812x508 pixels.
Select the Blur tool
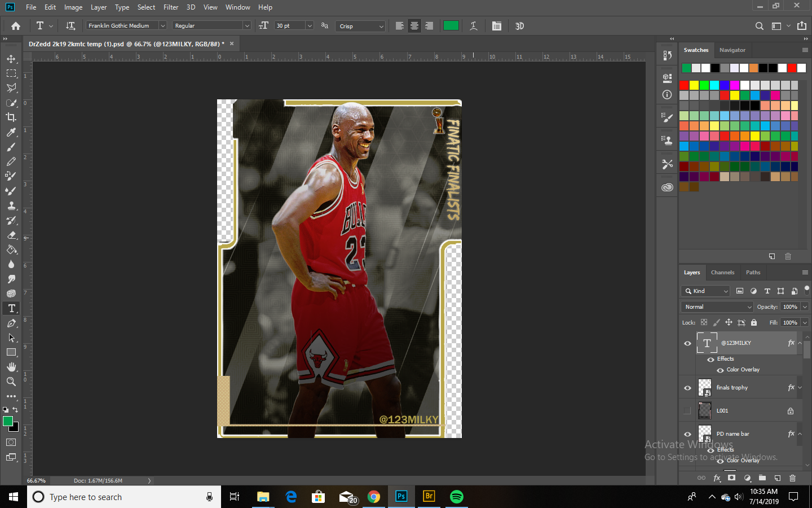click(11, 264)
